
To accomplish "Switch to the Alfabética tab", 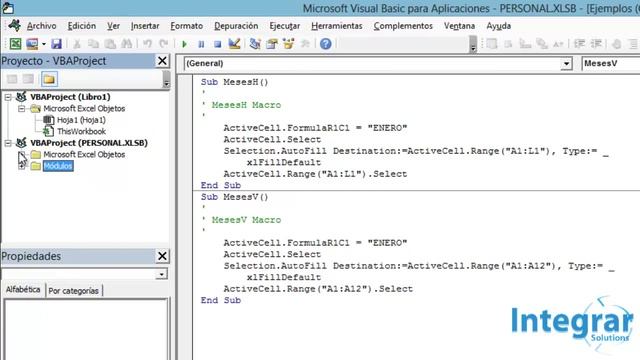I will click(23, 289).
